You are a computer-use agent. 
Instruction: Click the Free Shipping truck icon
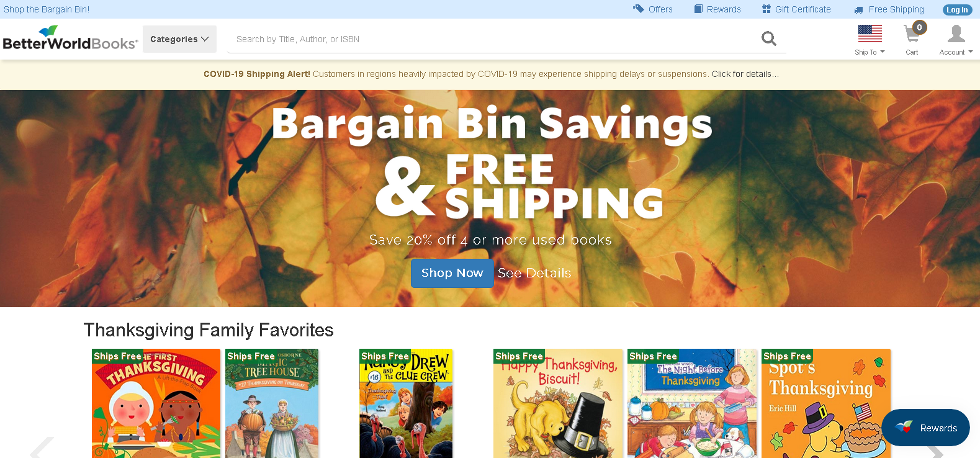click(858, 10)
